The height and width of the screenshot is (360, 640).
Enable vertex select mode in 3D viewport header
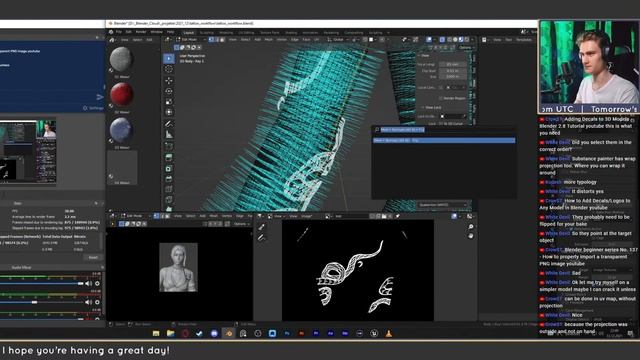click(211, 40)
